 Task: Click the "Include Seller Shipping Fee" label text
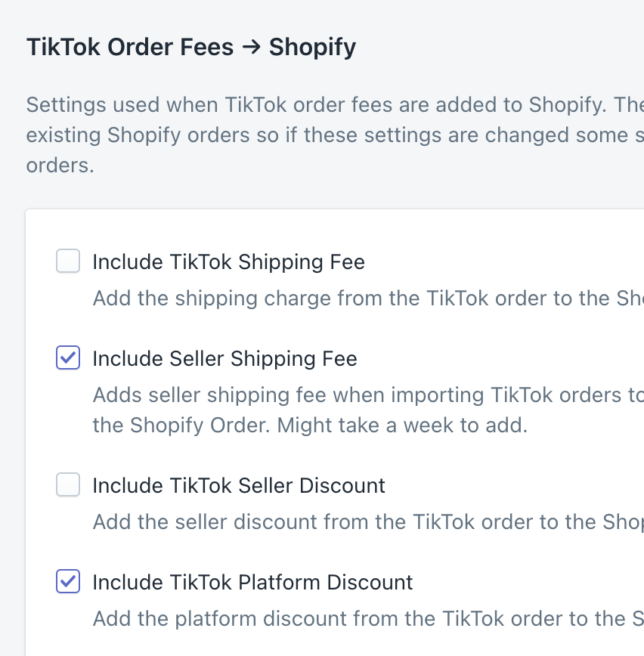[x=224, y=358]
